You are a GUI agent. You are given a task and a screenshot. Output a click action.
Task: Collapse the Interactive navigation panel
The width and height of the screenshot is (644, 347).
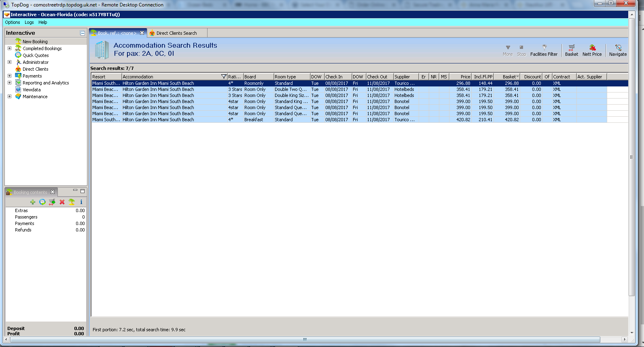(83, 33)
